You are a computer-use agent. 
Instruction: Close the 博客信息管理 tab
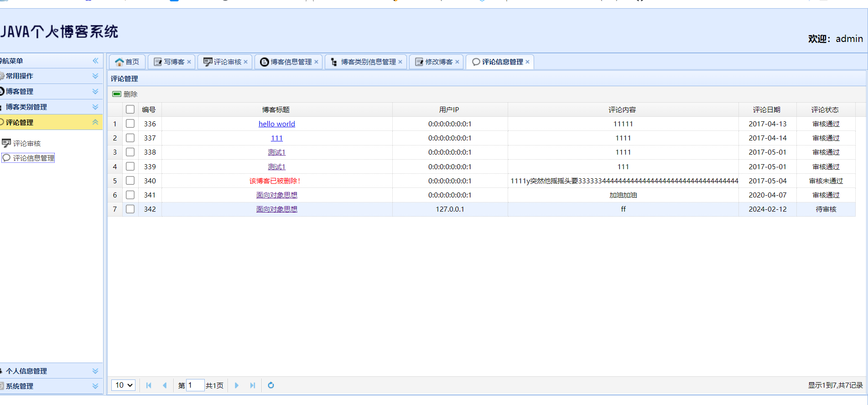[317, 62]
